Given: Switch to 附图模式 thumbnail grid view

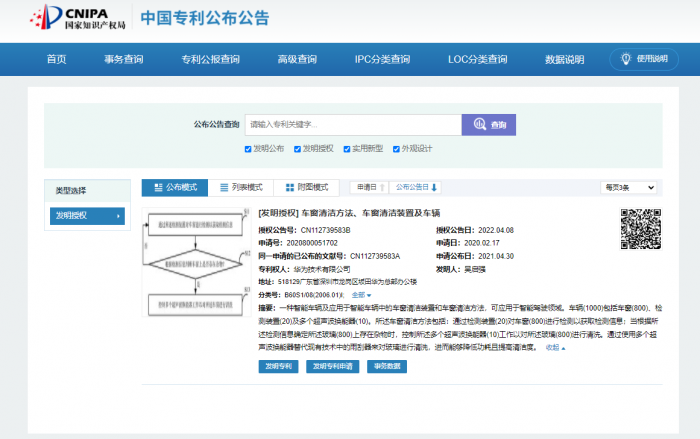Looking at the screenshot, I should click(x=306, y=187).
